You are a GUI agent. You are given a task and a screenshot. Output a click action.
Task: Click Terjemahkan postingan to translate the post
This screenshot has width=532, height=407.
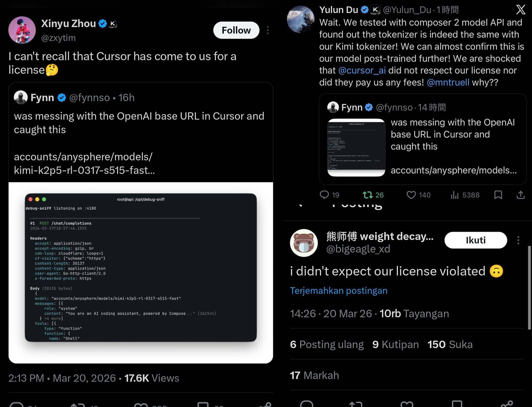tap(338, 291)
